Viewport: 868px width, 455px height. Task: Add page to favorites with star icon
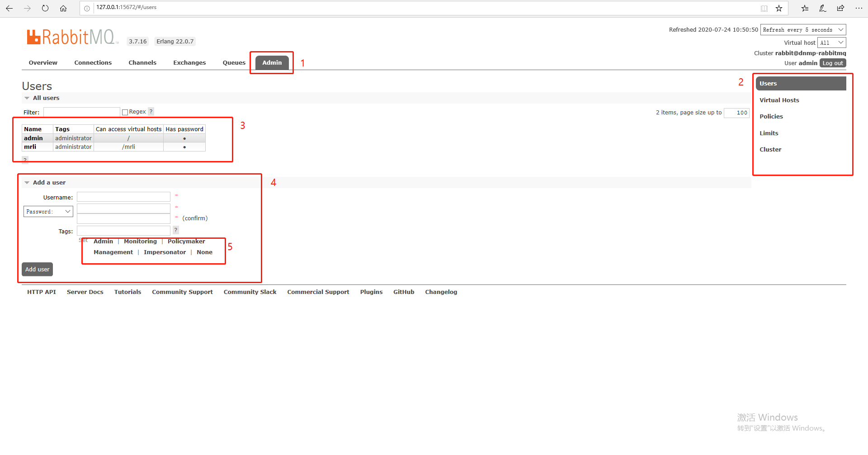[779, 8]
